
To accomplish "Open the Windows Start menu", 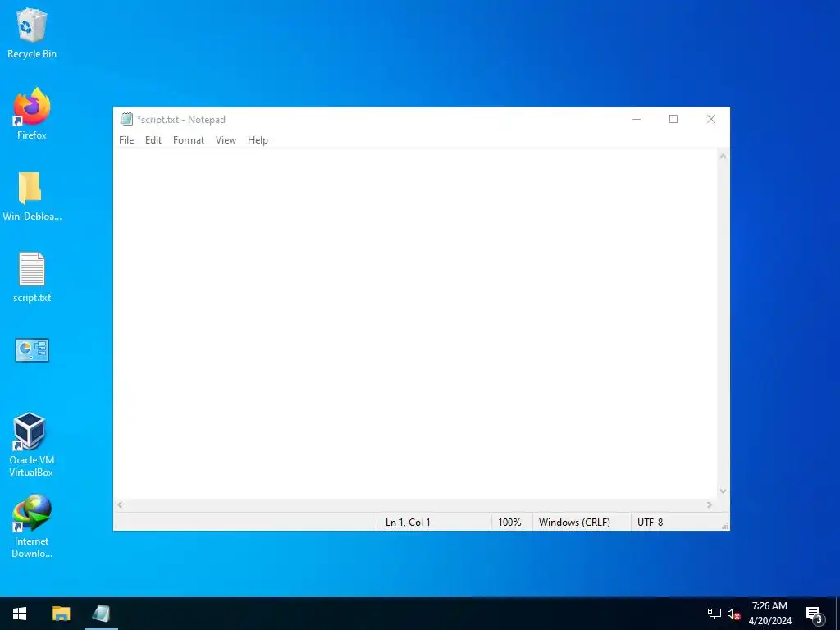I will click(x=20, y=614).
